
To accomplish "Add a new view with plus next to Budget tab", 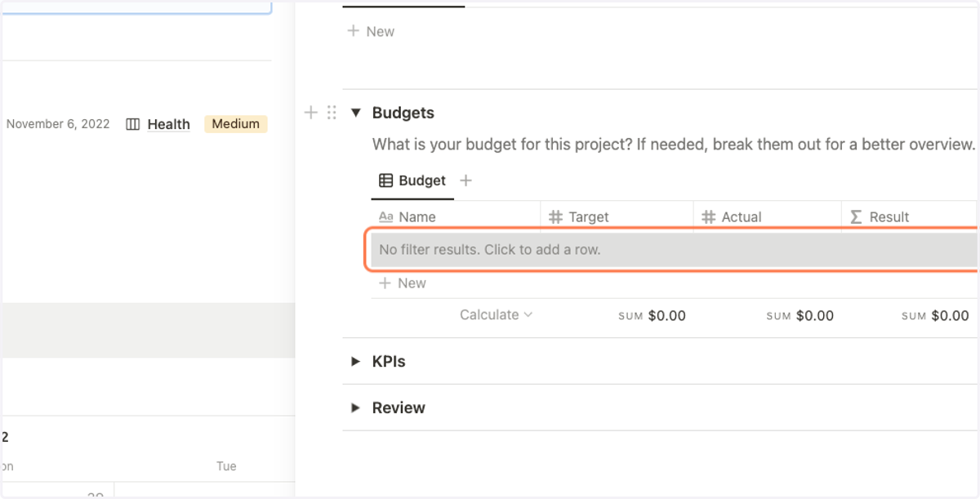I will (465, 180).
